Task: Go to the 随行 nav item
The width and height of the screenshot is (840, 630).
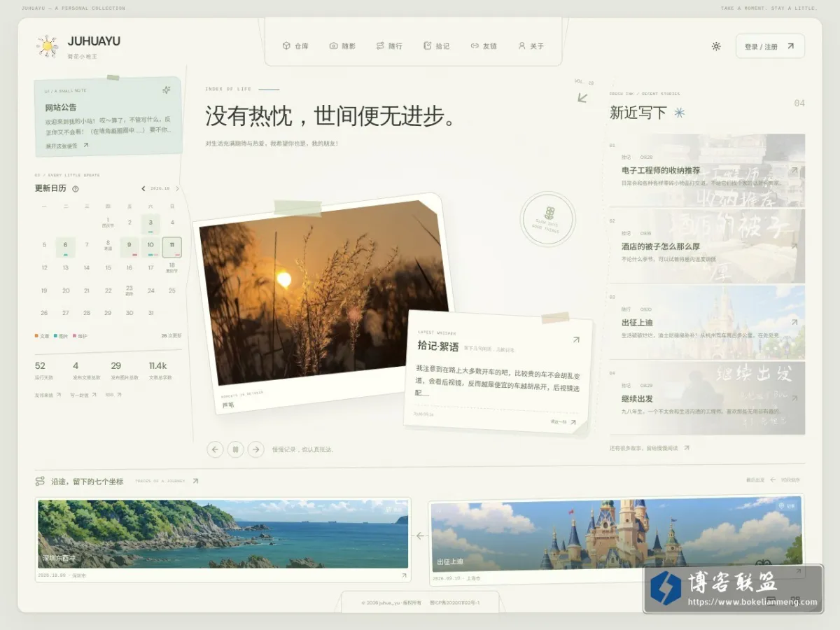Action: pyautogui.click(x=389, y=46)
